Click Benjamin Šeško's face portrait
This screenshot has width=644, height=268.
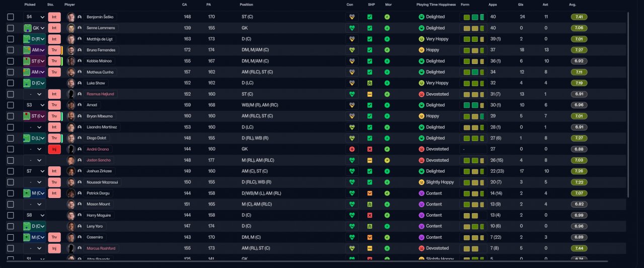coord(71,17)
